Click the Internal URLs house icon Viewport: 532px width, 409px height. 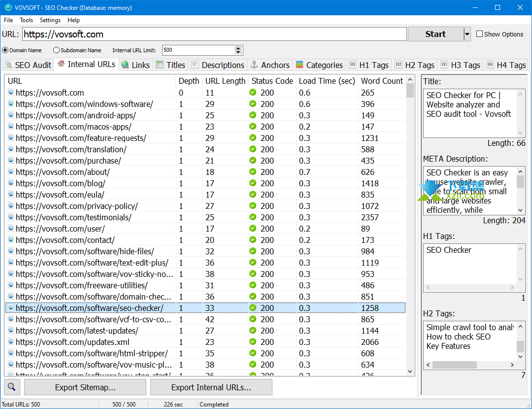pos(61,64)
